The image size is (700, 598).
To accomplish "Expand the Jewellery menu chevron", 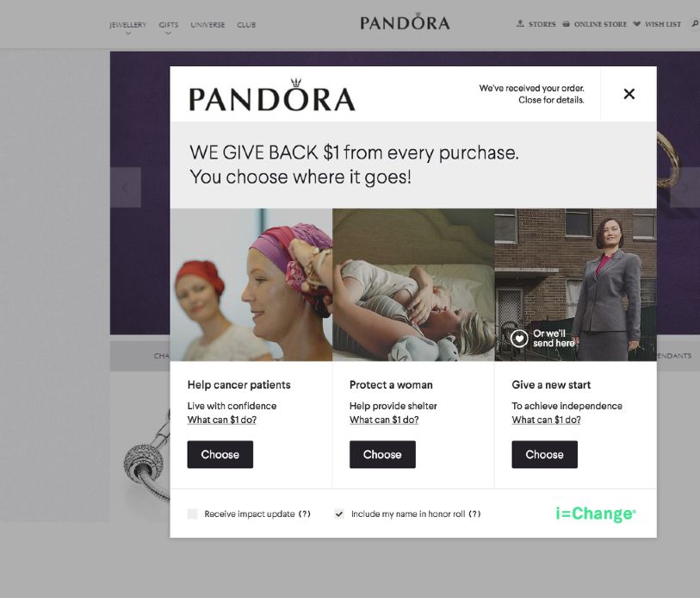I will [x=128, y=33].
